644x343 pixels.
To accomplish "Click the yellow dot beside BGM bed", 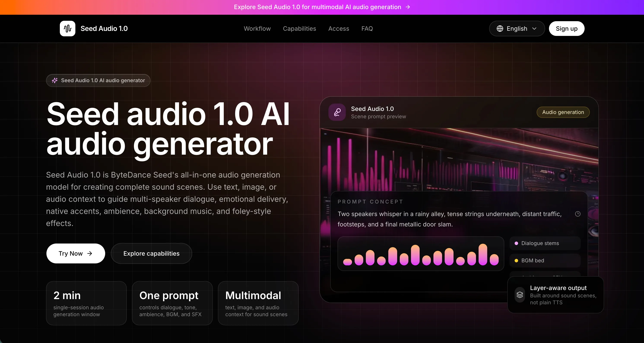I will [516, 261].
